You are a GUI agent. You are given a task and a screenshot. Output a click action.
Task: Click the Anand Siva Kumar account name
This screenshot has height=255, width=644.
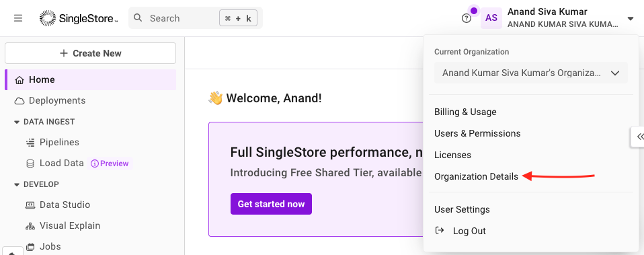[x=547, y=11]
